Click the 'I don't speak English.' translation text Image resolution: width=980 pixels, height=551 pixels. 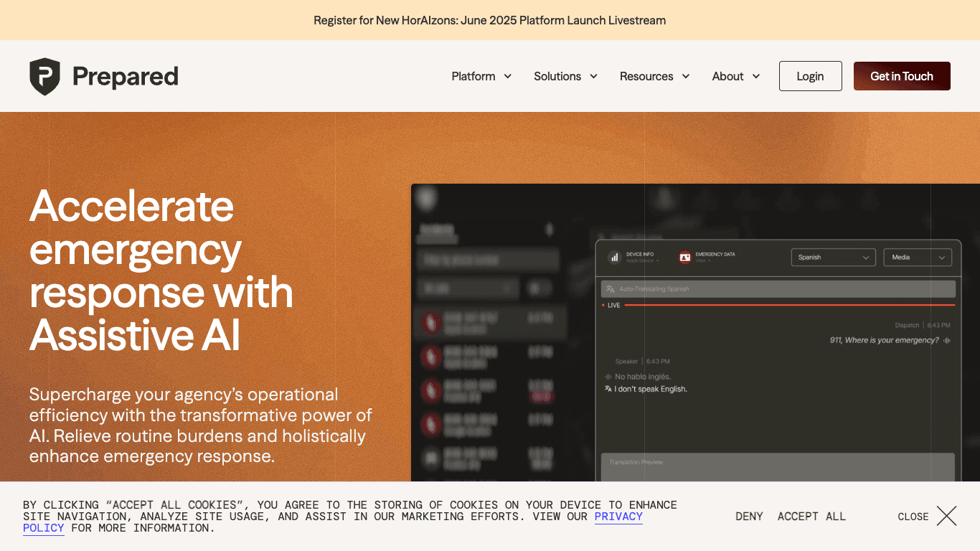tap(651, 389)
